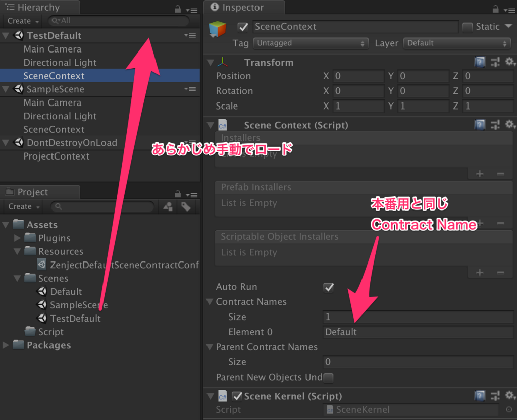Open Scene Kernel gear settings menu

tap(510, 396)
